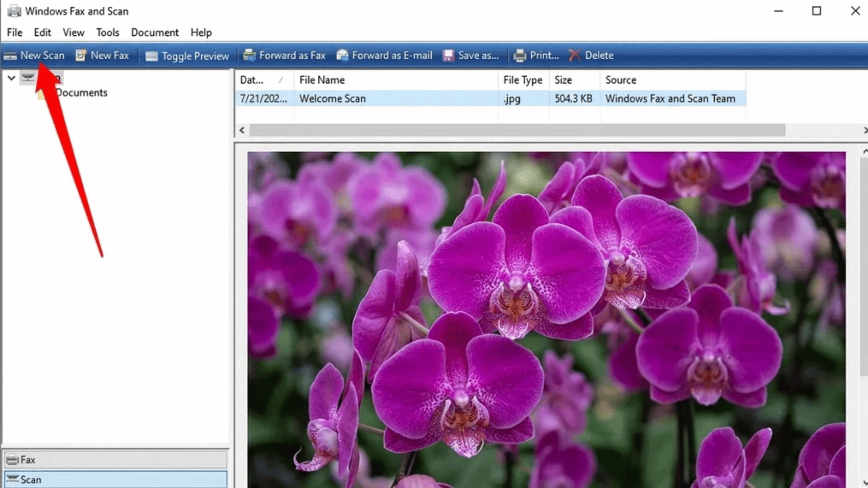Click the 7/21/202... date cell

click(264, 99)
